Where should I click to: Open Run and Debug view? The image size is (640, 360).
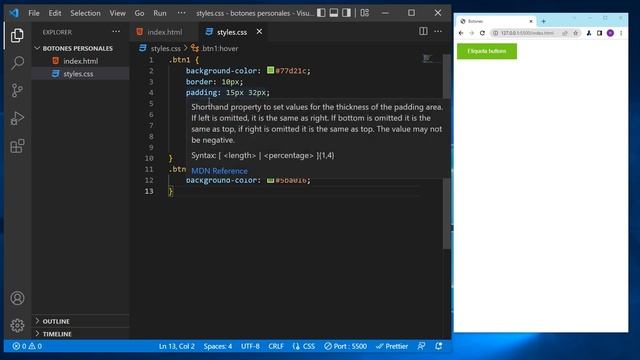(17, 118)
